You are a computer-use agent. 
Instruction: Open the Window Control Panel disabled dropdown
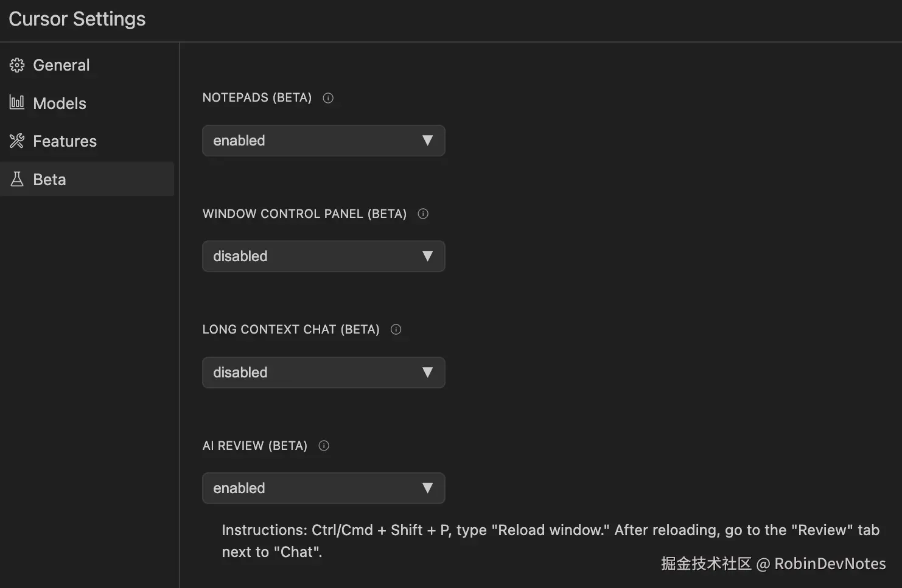coord(323,256)
